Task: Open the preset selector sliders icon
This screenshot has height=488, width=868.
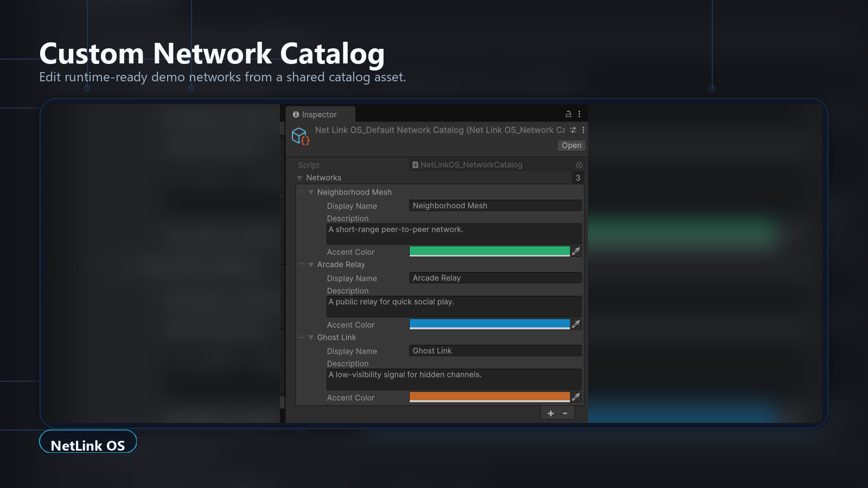Action: (x=573, y=130)
